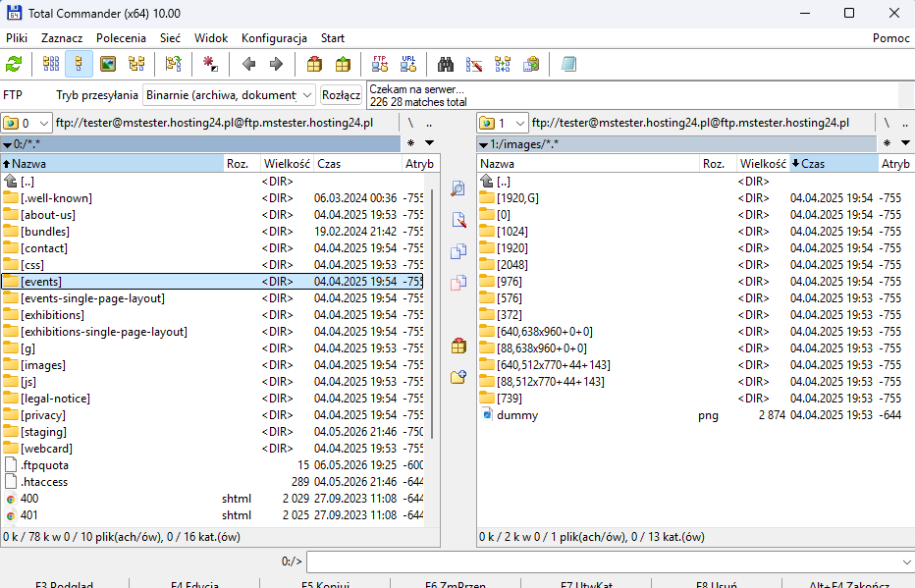This screenshot has width=915, height=588.
Task: Open the FTP connections icon
Action: (x=380, y=64)
